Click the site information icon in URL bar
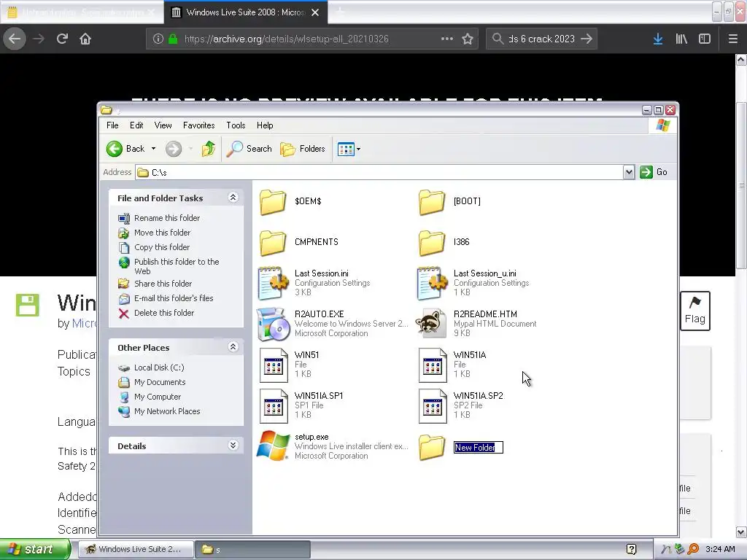 pyautogui.click(x=158, y=39)
